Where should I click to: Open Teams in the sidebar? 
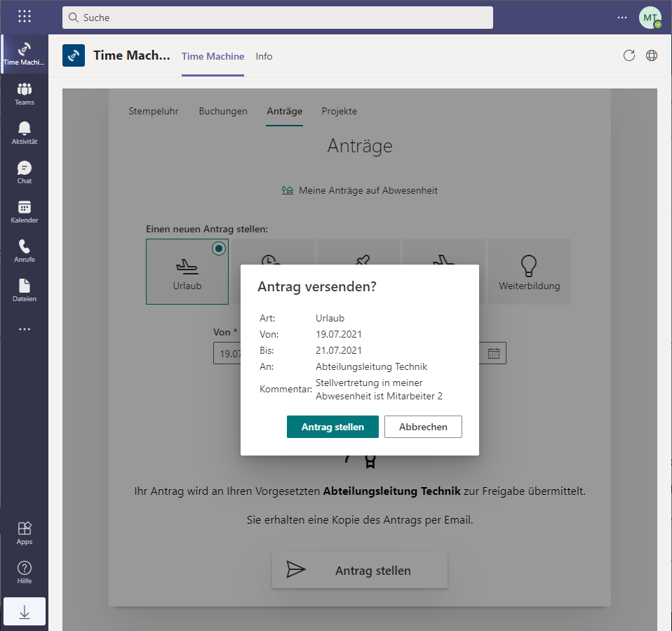coord(25,93)
